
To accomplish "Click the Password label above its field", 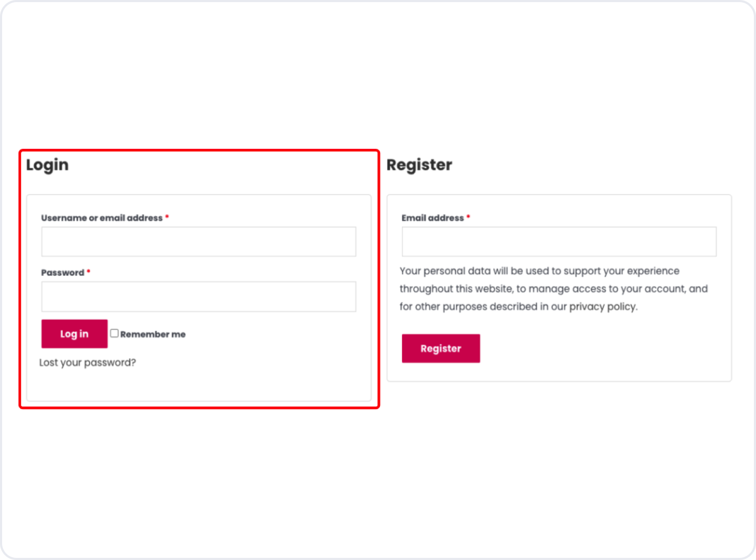I will point(63,273).
